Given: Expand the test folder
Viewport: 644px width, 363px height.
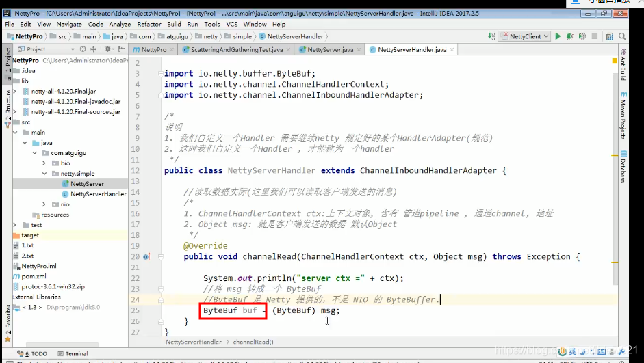Looking at the screenshot, I should coord(15,225).
